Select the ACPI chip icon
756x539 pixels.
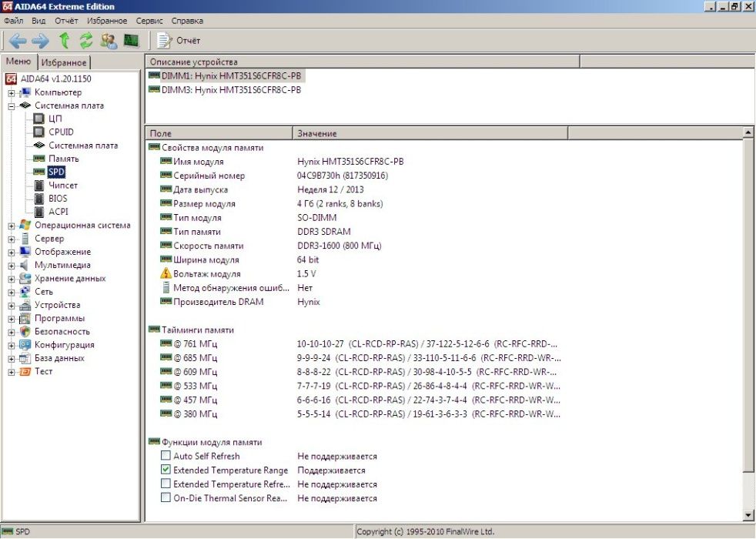(x=39, y=212)
